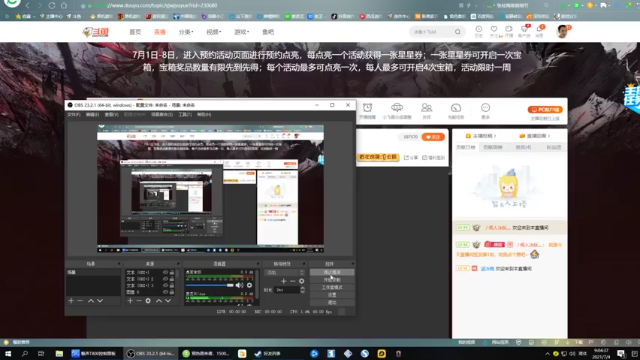This screenshot has width=640, height=360.
Task: Click the orange PC客户端 button
Action: [x=545, y=109]
